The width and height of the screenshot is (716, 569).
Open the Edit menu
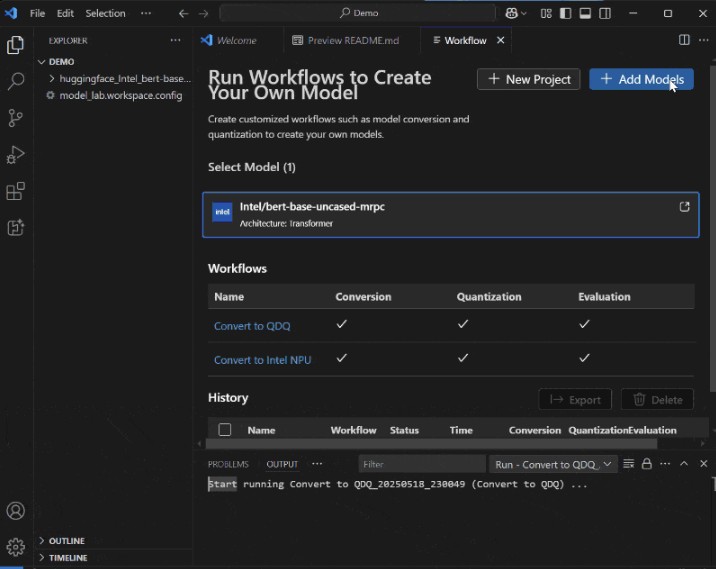[x=65, y=13]
